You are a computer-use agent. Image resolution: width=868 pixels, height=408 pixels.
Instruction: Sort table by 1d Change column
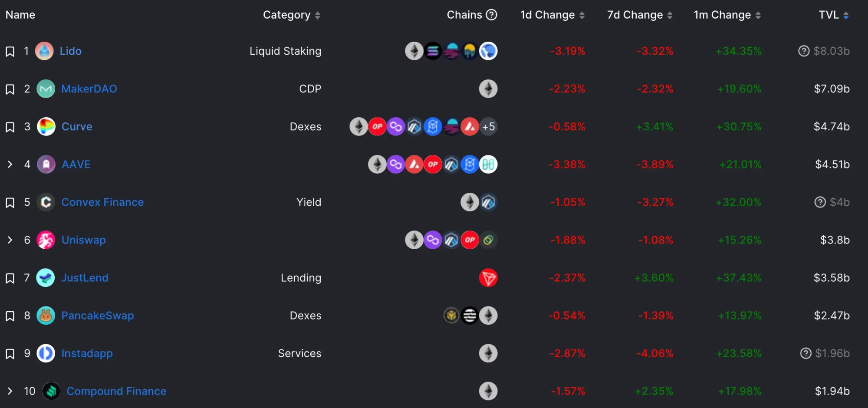click(x=552, y=15)
